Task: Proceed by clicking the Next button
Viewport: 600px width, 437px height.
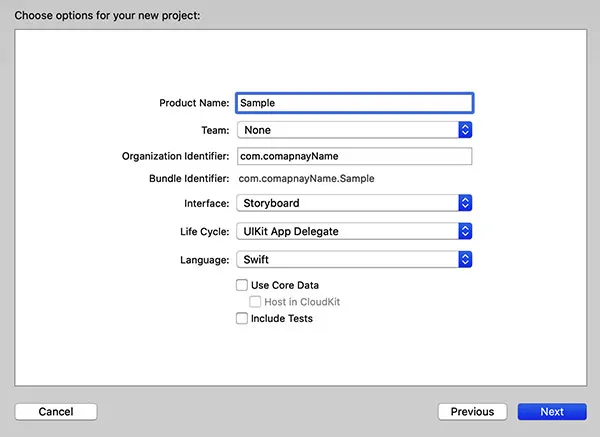Action: tap(552, 411)
